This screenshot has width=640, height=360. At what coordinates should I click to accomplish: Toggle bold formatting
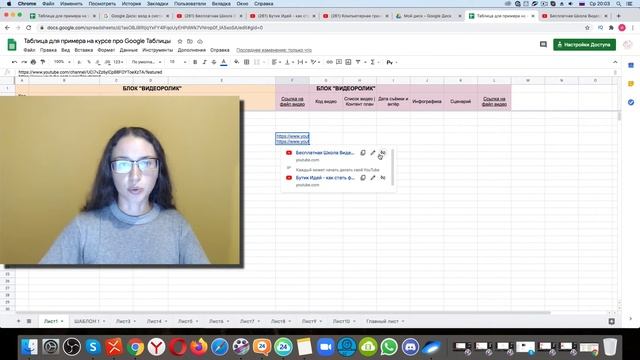tap(195, 62)
